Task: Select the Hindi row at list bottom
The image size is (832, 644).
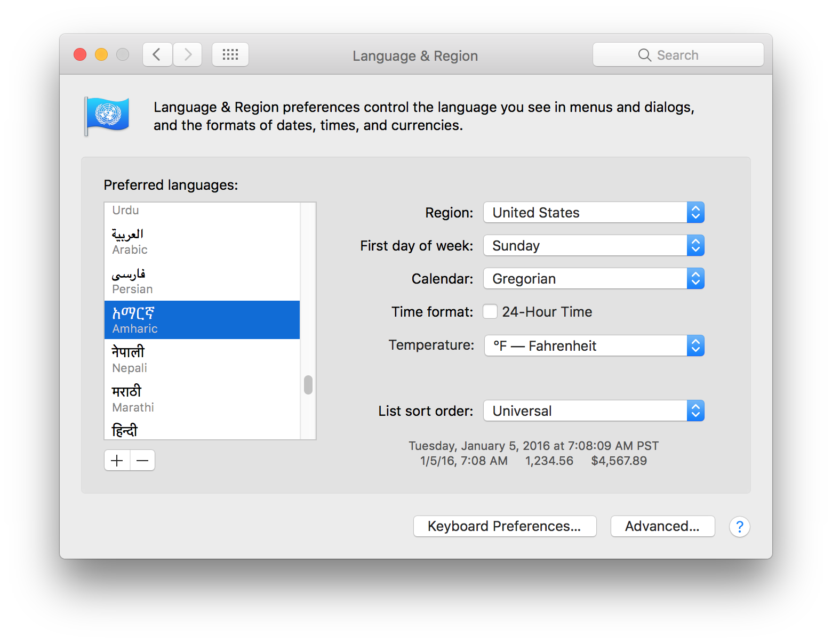Action: click(x=202, y=429)
